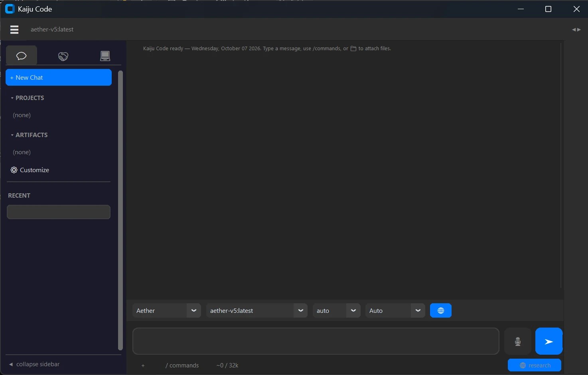Click collapse sidebar
This screenshot has width=588, height=375.
pos(34,364)
